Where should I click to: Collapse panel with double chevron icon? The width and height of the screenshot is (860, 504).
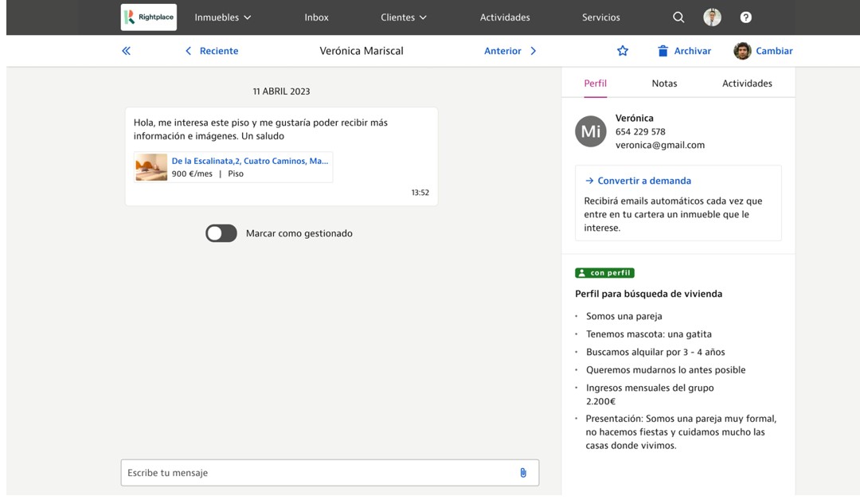(x=126, y=51)
